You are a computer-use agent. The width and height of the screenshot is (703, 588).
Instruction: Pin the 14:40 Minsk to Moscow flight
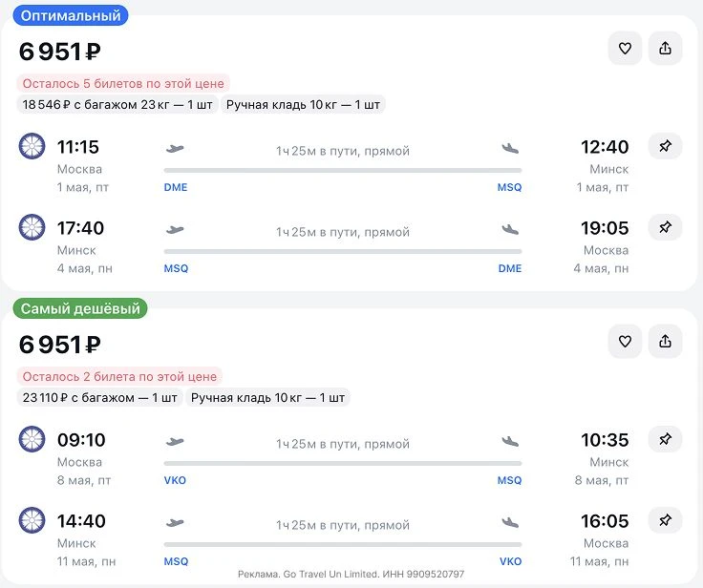(x=666, y=520)
